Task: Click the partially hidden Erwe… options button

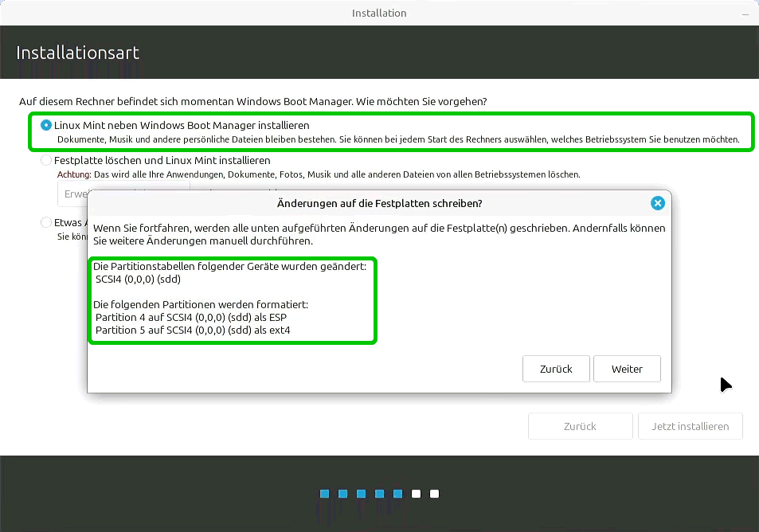Action: click(x=72, y=194)
